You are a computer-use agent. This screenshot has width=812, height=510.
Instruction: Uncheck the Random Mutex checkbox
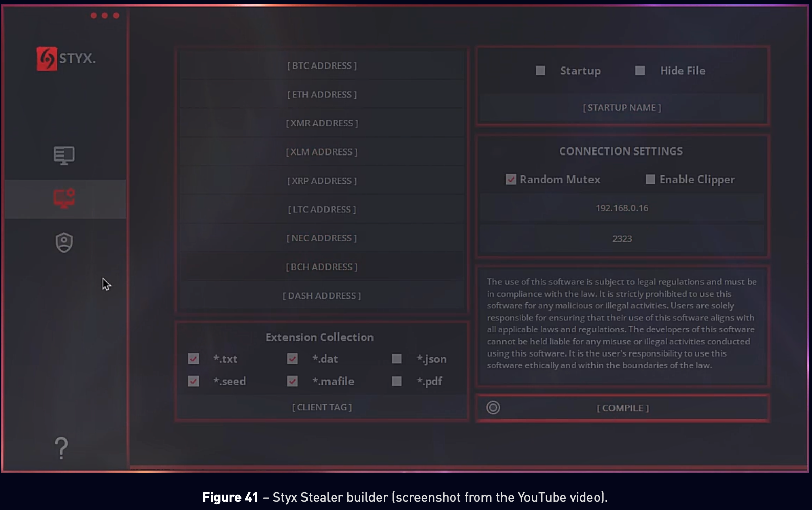(x=511, y=179)
